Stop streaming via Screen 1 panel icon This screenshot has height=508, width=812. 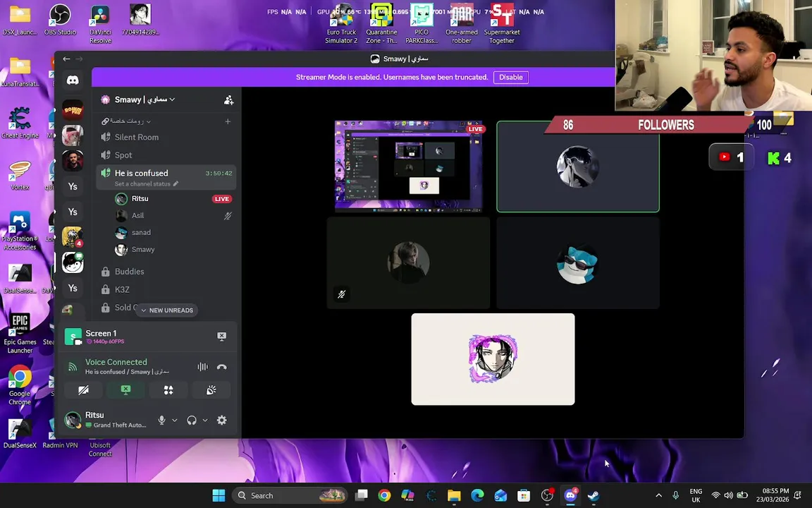[221, 337]
